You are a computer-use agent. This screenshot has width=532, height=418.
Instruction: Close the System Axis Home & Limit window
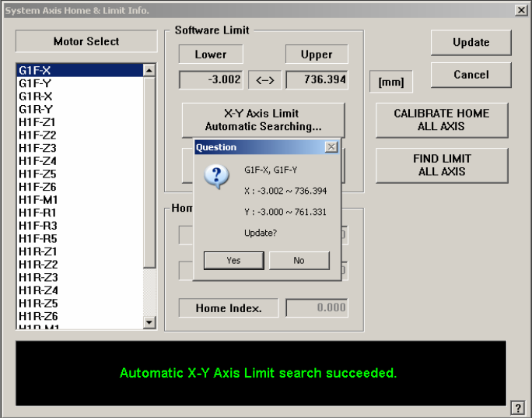521,10
